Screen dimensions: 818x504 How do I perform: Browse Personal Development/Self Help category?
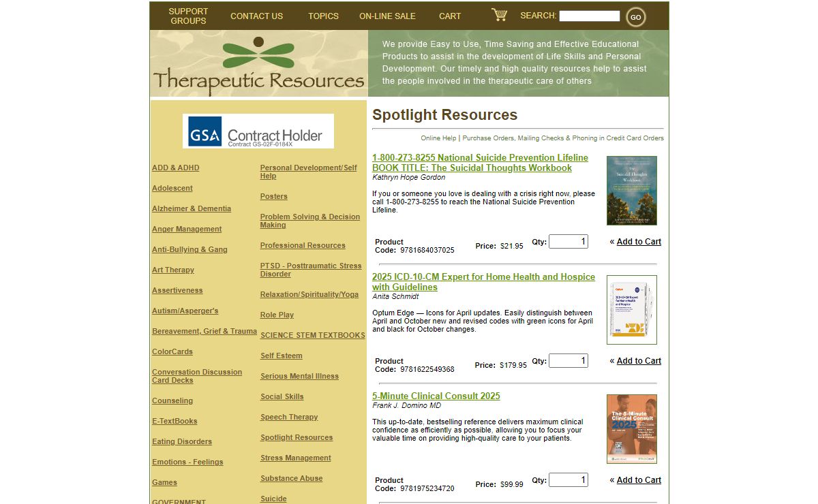tap(309, 172)
